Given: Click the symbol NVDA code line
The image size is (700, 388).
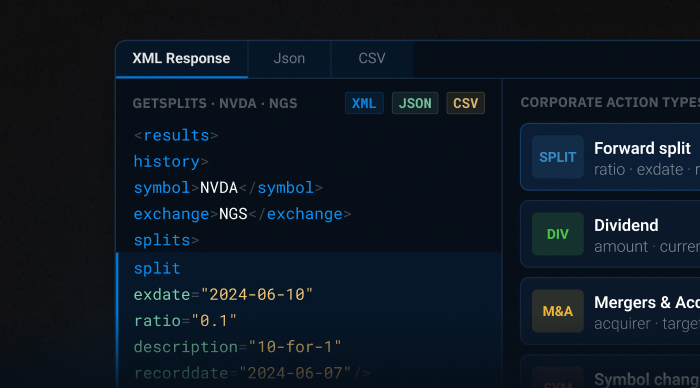Looking at the screenshot, I should [x=228, y=188].
